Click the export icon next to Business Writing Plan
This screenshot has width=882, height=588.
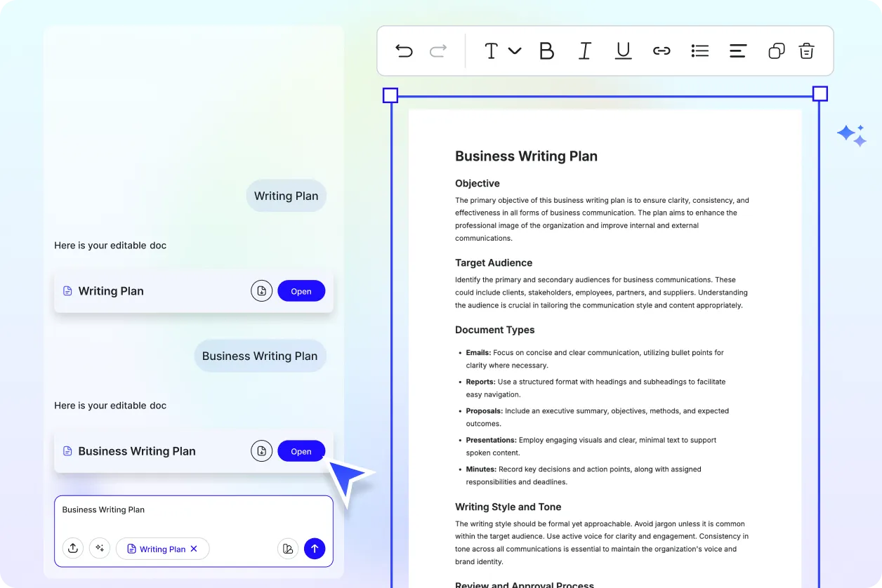click(261, 450)
